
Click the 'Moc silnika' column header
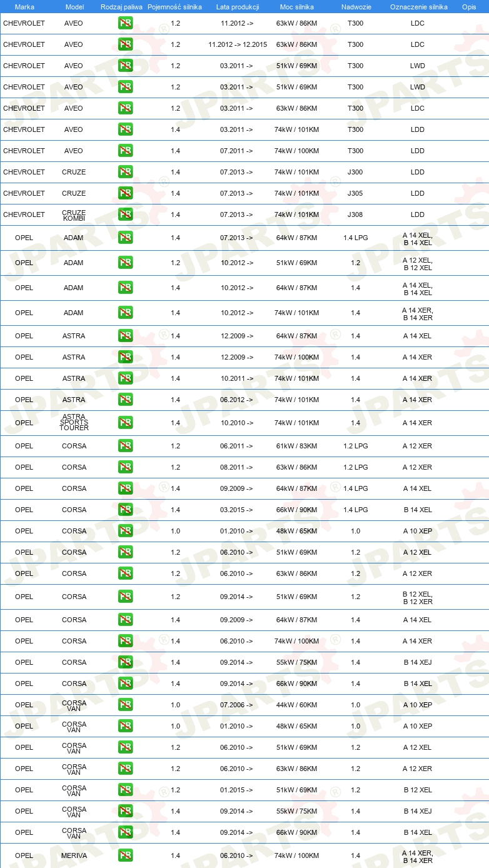297,7
